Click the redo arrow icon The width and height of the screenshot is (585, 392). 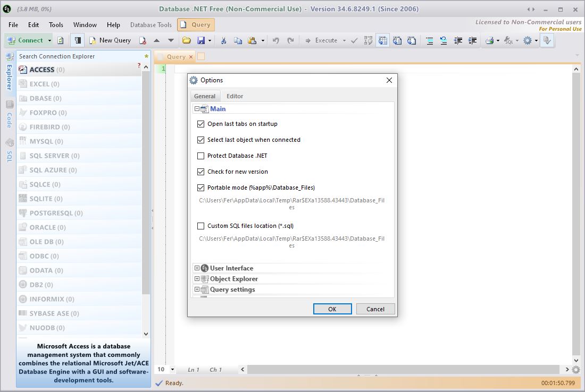click(x=290, y=40)
